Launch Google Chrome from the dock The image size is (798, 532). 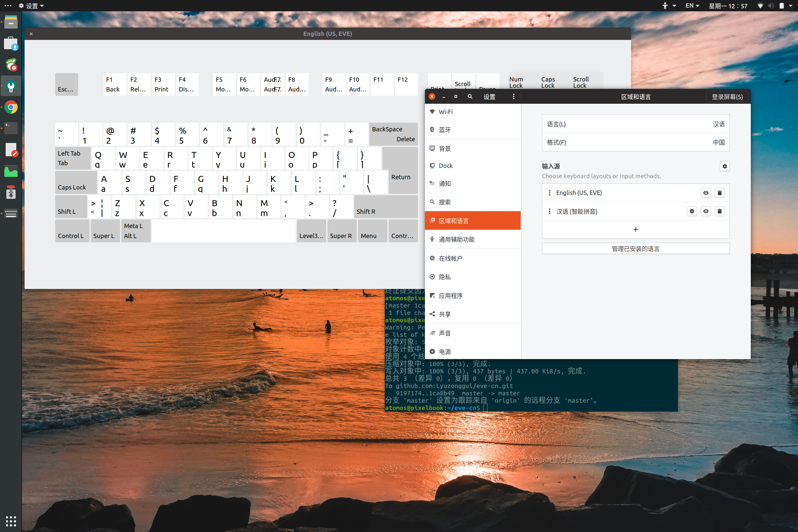coord(11,107)
